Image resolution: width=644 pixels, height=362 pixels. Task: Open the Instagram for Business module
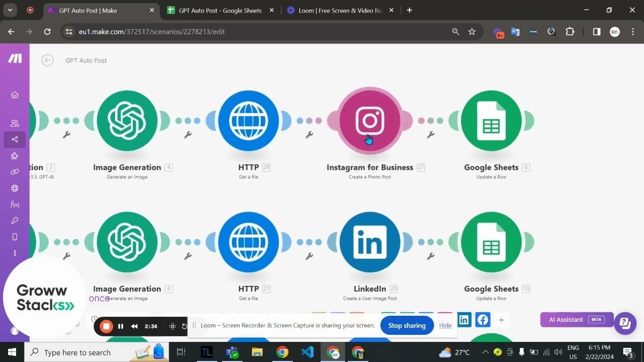point(370,121)
